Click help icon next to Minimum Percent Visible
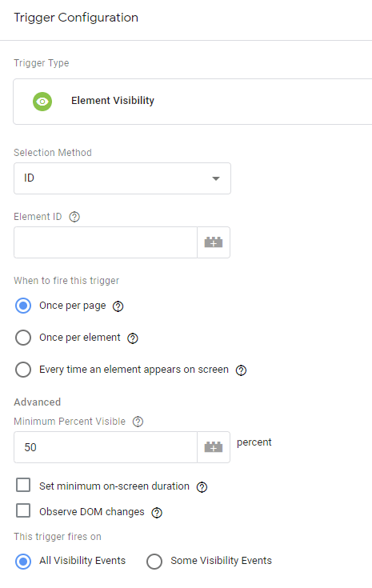Image resolution: width=372 pixels, height=588 pixels. [x=138, y=422]
